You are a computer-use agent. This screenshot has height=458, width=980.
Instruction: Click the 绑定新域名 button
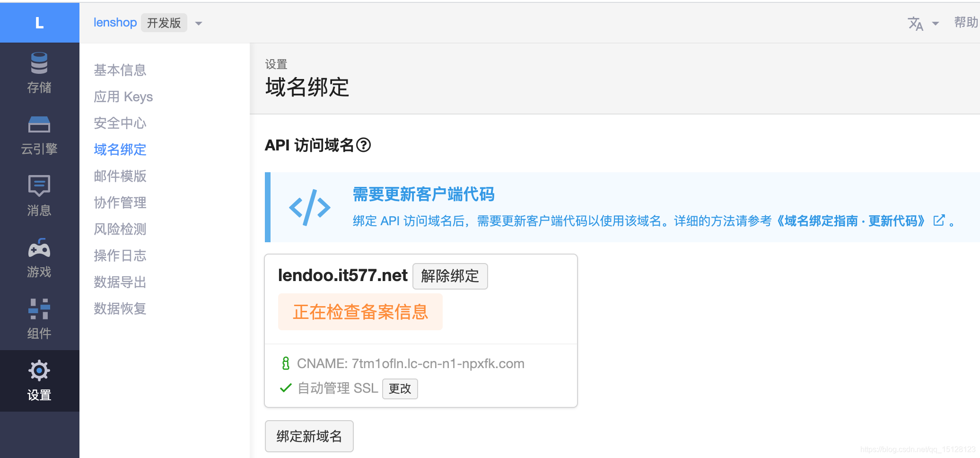[x=309, y=436]
